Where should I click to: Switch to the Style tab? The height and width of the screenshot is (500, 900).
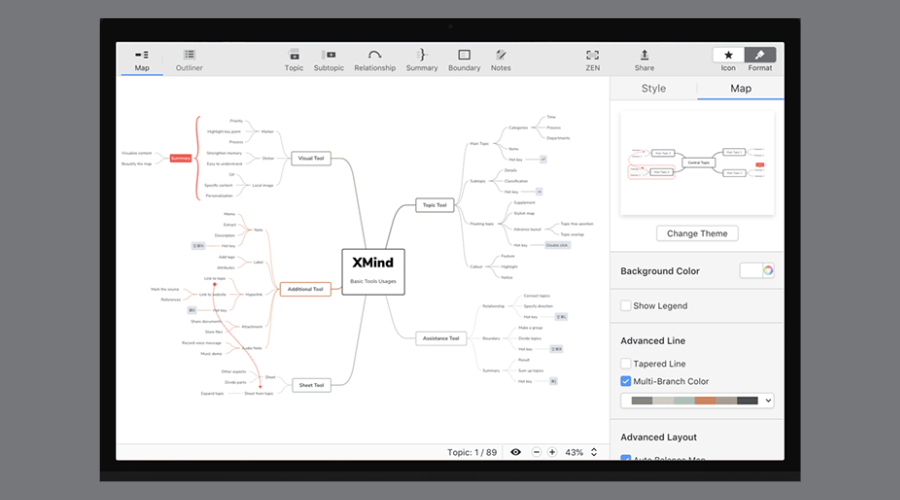(x=653, y=88)
